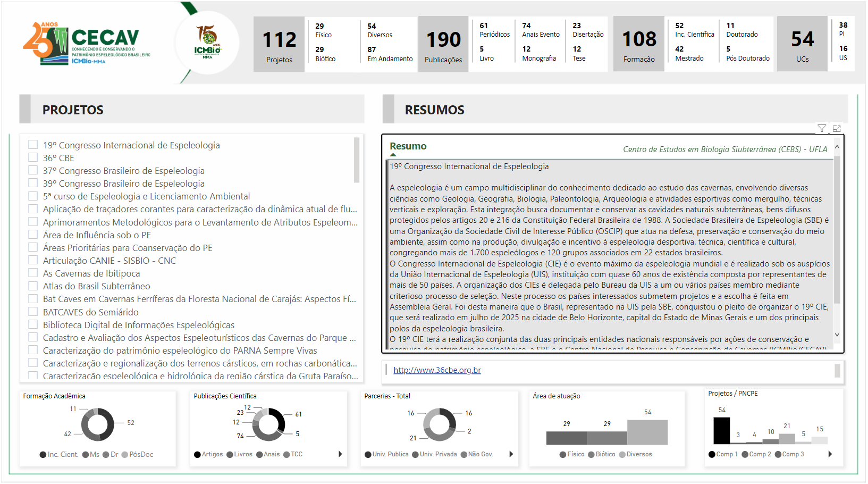Viewport: 868px width, 484px height.
Task: Check 19º Congresso Internacional de Espeleologia
Action: (32, 145)
